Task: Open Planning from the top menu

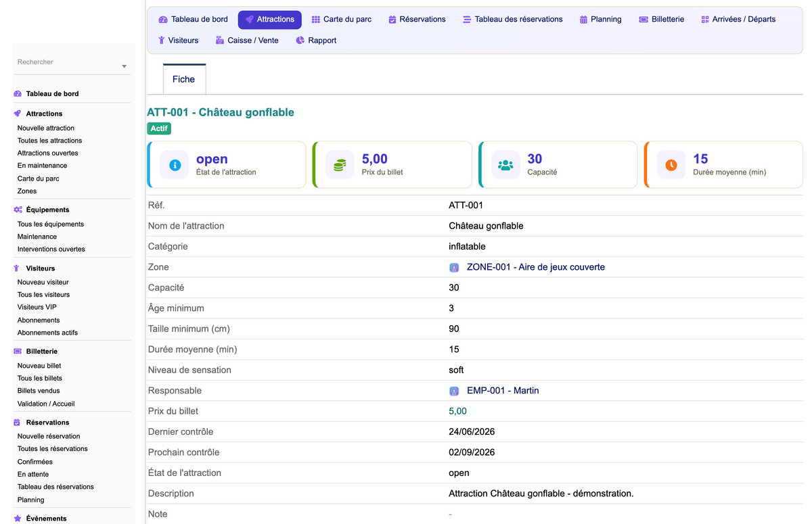Action: [x=600, y=20]
